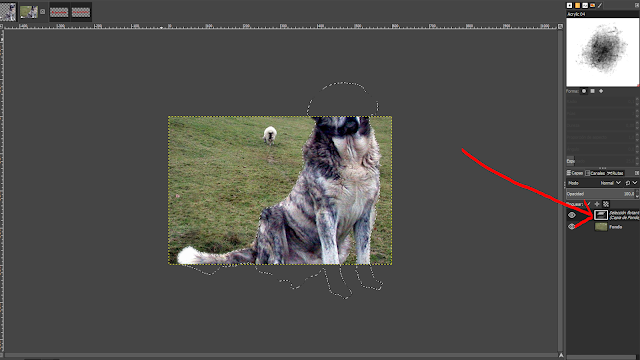Switch to the fourth checkerboard red-text image tab

point(81,12)
